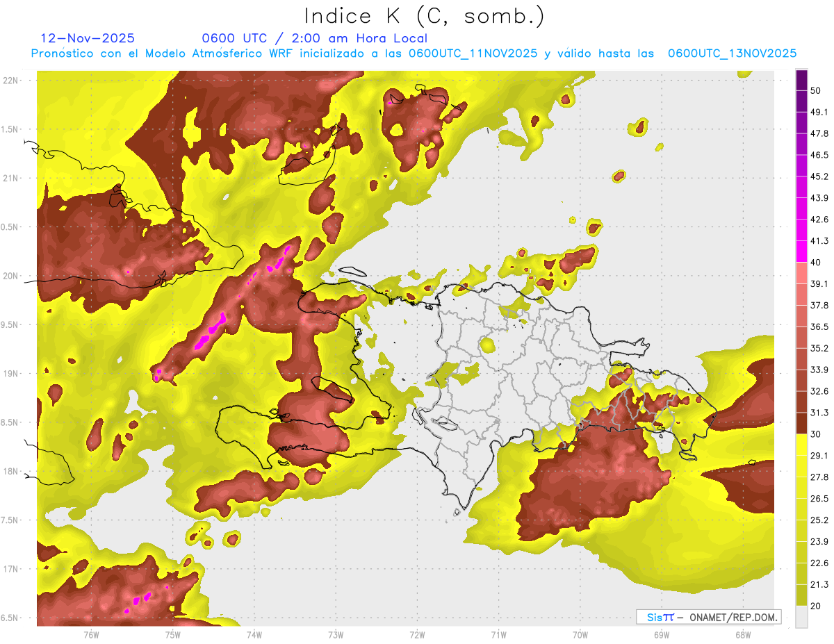Image resolution: width=834 pixels, height=644 pixels.
Task: Click the 69W longitude label
Action: click(661, 635)
